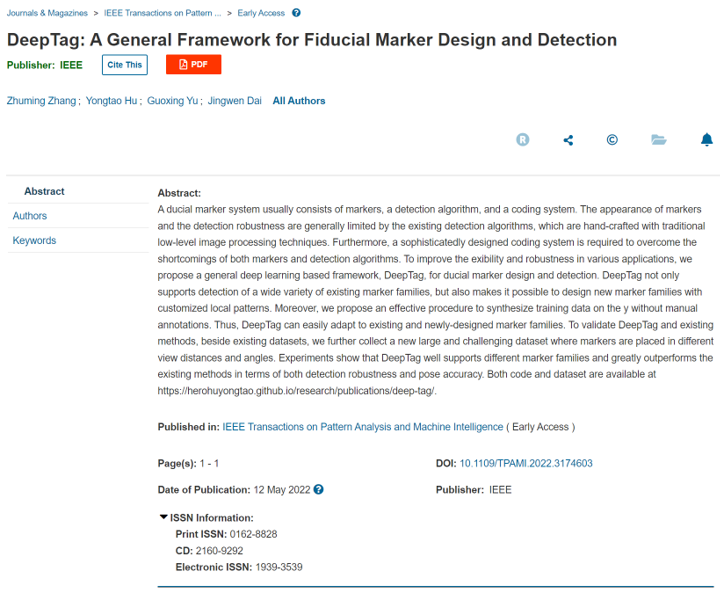The image size is (720, 594).
Task: Select the Abstract tab in sidebar
Action: click(44, 191)
